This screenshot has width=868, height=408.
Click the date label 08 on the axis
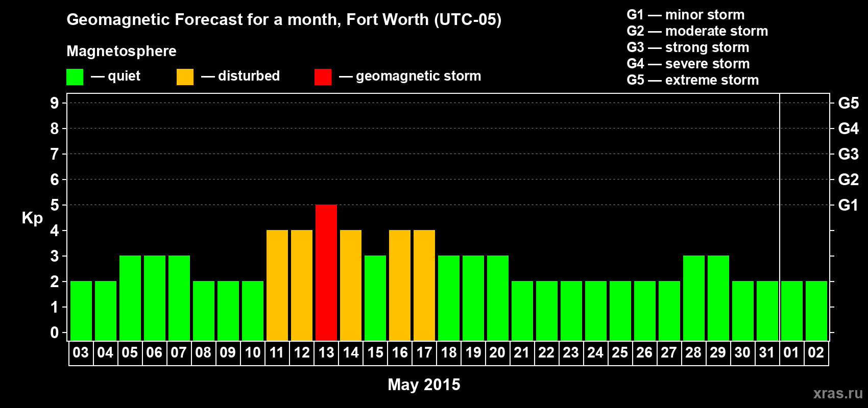click(203, 353)
